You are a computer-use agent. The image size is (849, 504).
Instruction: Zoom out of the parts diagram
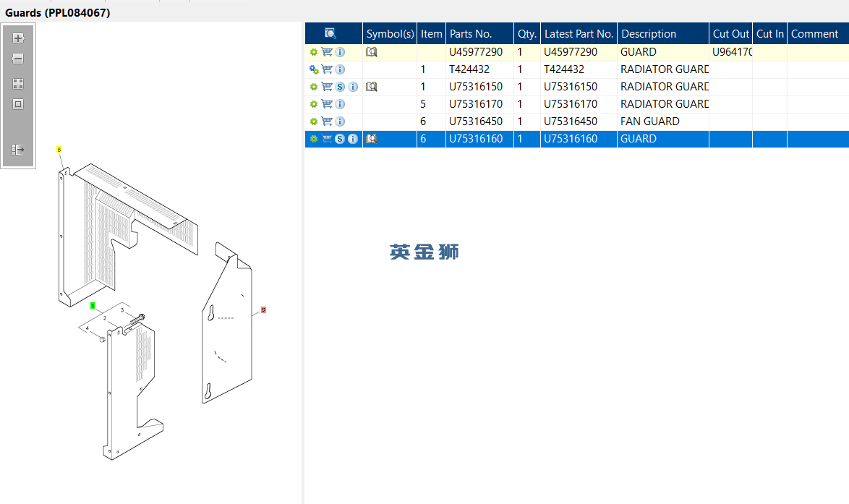18,59
